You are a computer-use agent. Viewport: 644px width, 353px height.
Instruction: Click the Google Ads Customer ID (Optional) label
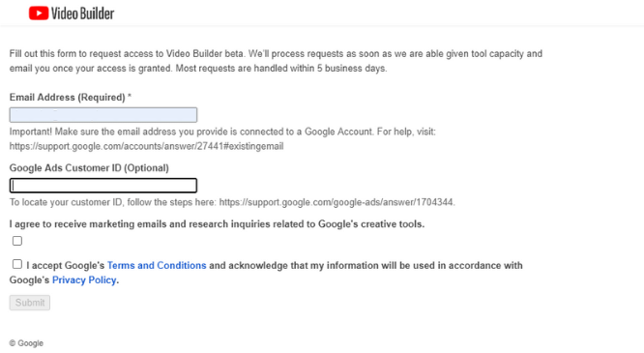pos(89,168)
